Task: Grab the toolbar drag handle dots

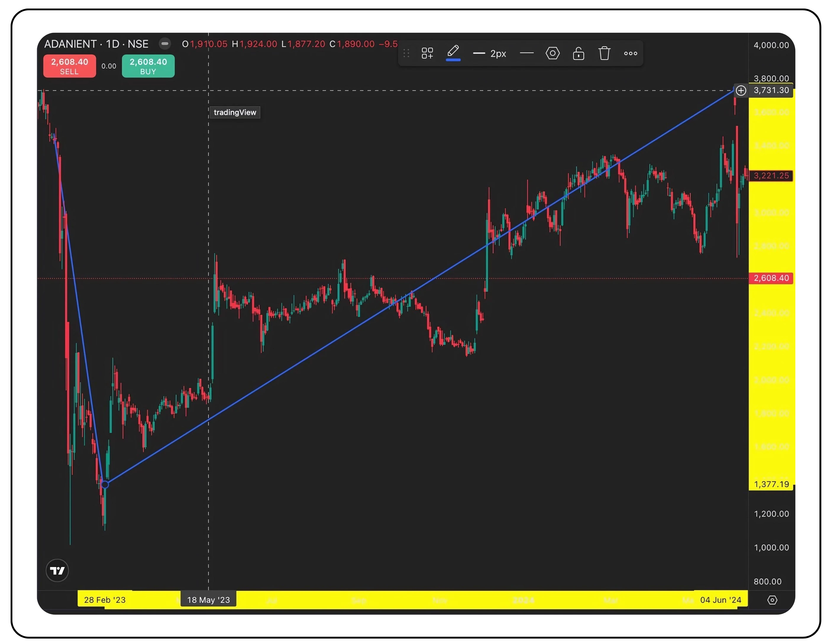Action: pyautogui.click(x=406, y=53)
